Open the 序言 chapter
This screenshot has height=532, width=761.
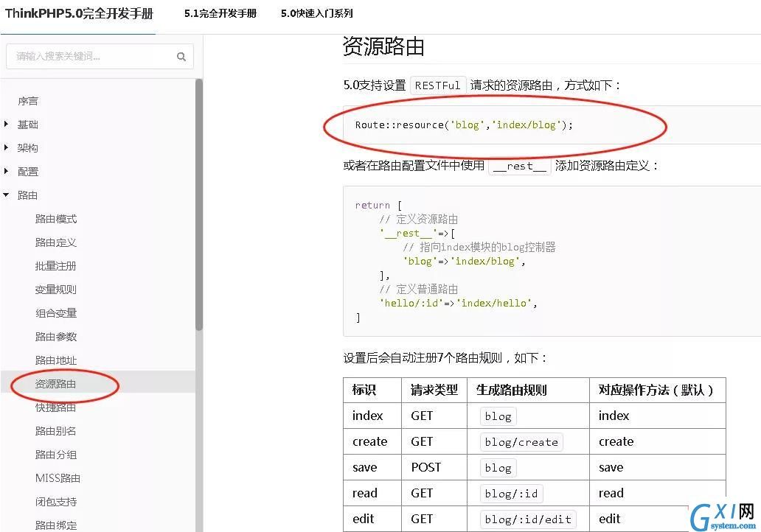(x=28, y=101)
